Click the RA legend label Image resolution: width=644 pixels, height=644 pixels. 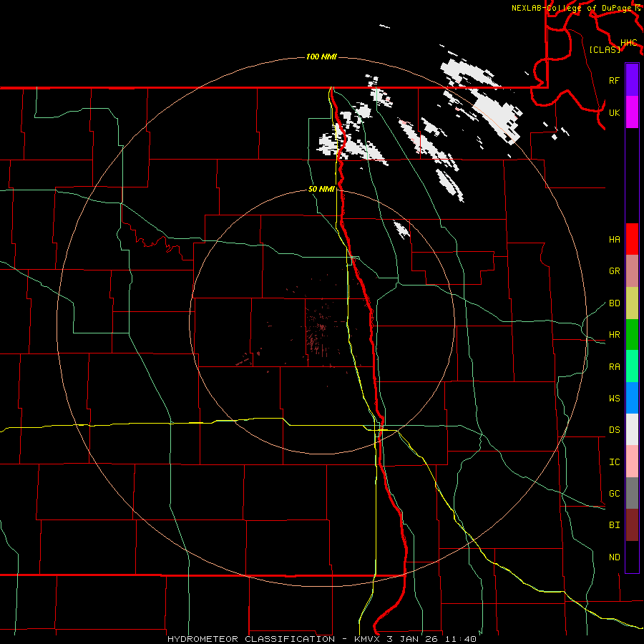point(615,367)
